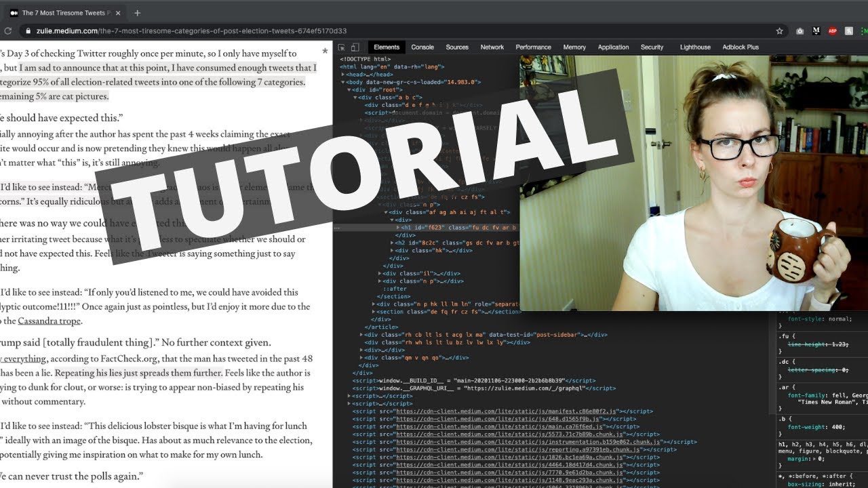Open the main.ca76f6ed.js script link
This screenshot has width=868, height=488.
(x=498, y=426)
